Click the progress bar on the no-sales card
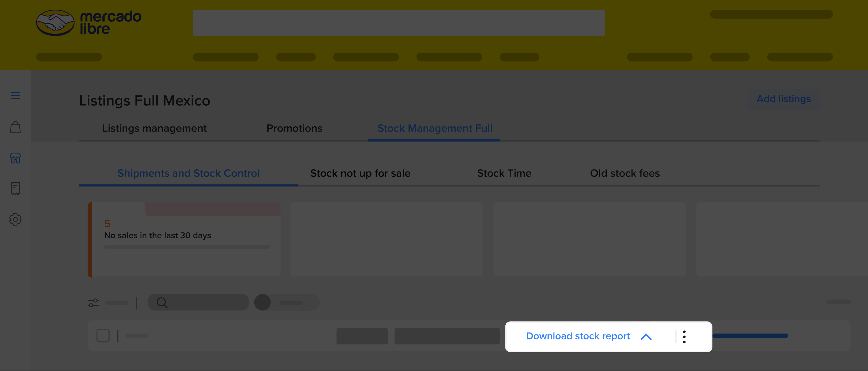 [187, 247]
